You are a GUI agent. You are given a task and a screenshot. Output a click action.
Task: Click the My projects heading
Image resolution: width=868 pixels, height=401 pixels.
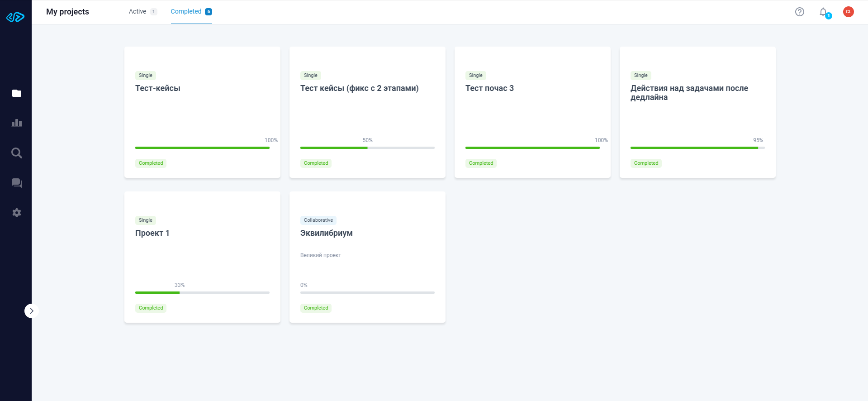click(x=67, y=12)
